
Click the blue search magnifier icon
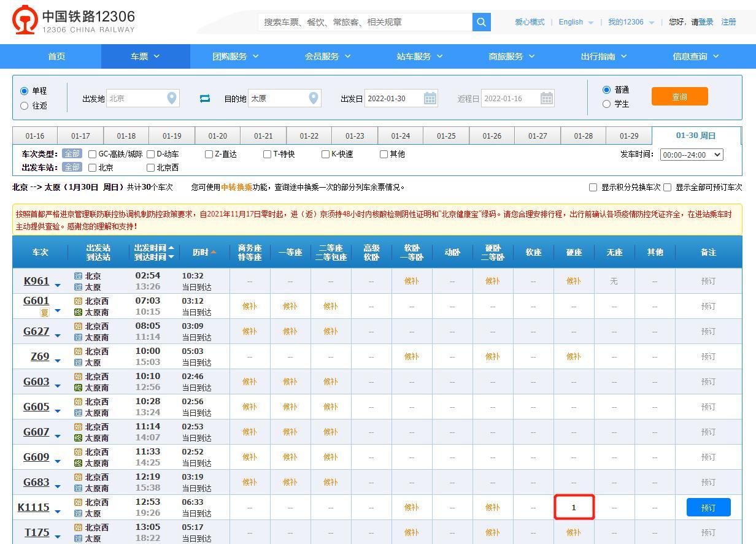tap(482, 21)
